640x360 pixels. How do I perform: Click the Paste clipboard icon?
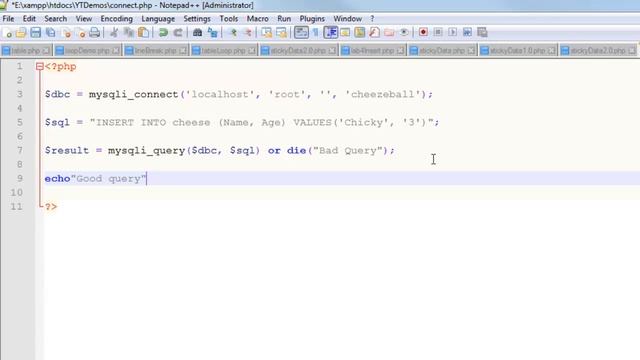pyautogui.click(x=143, y=33)
